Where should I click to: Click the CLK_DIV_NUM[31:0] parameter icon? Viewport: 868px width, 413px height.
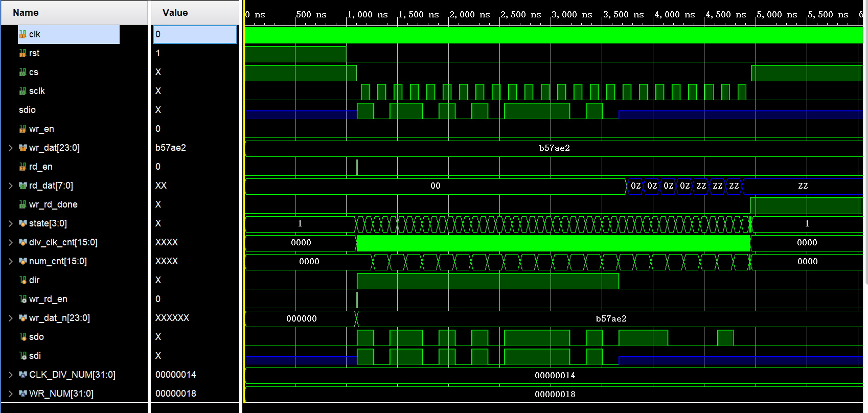tap(22, 375)
